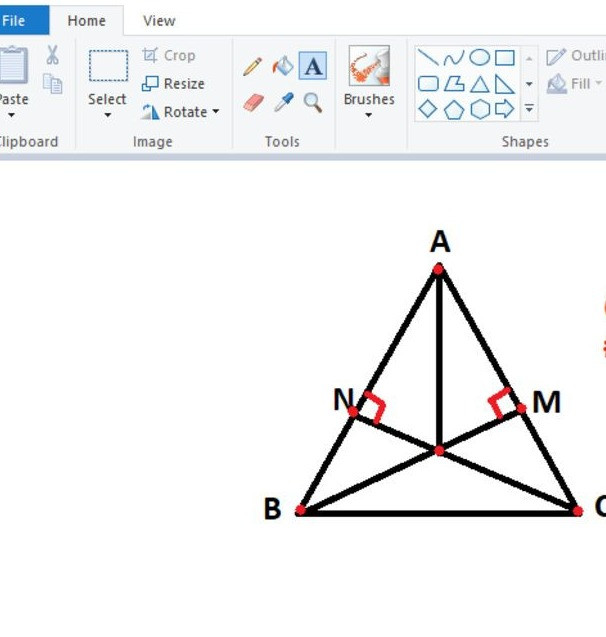Image resolution: width=606 pixels, height=637 pixels.
Task: Select the Magnifier tool
Action: 313,102
